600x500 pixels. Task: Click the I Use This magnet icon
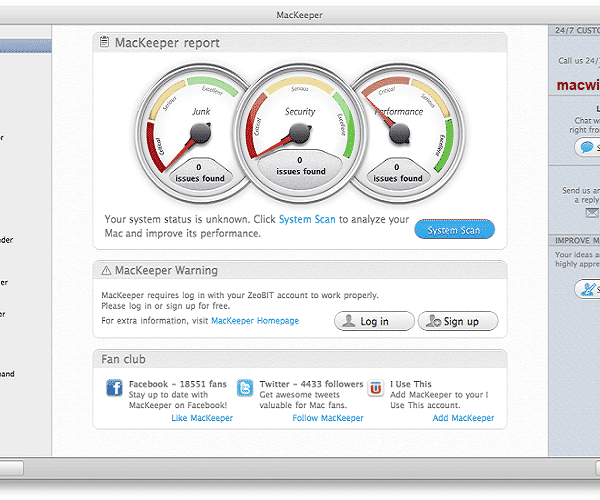click(375, 388)
